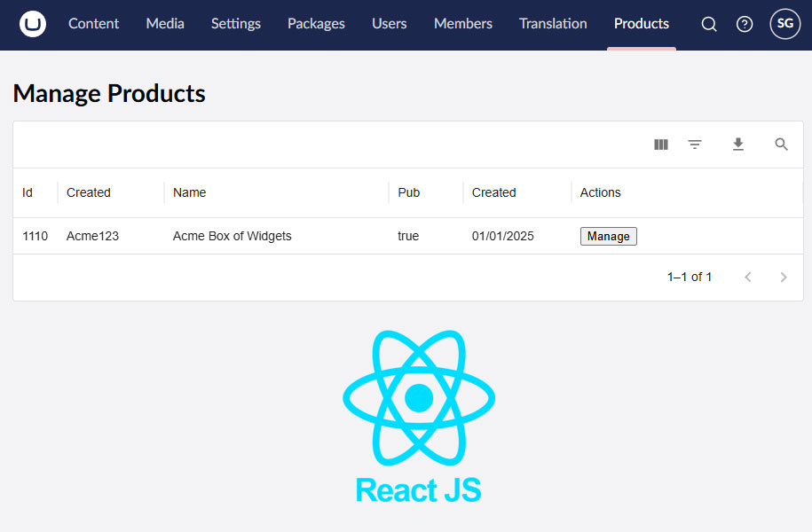Screen dimensions: 812x532
Task: Open the Content section
Action: [94, 24]
